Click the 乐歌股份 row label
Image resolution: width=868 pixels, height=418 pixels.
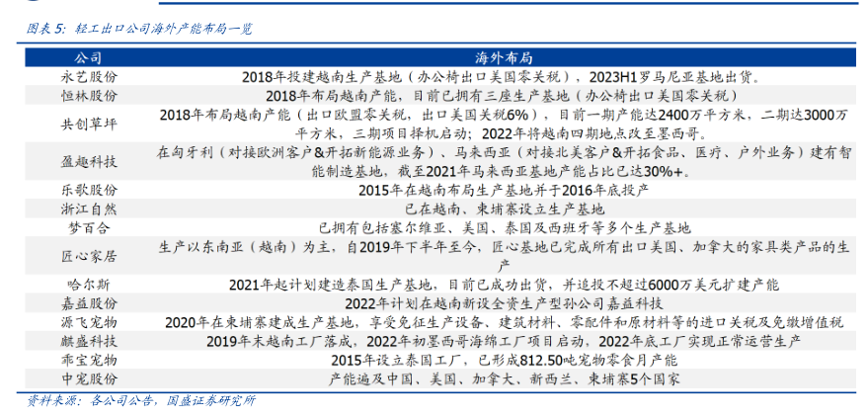pos(89,190)
